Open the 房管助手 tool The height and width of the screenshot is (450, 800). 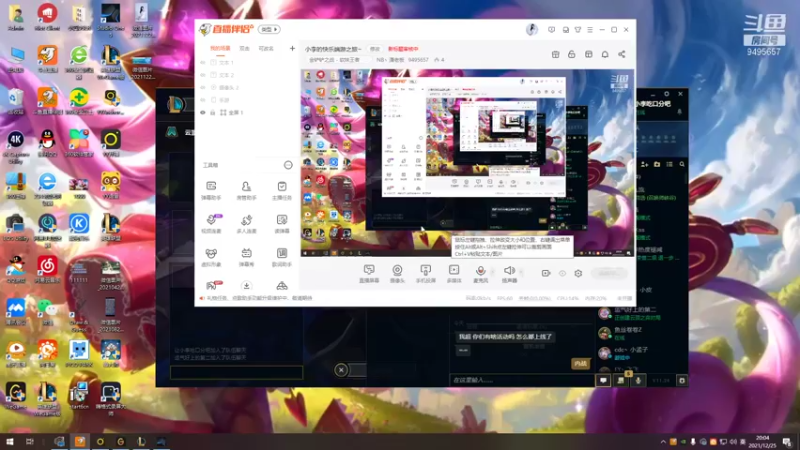tap(246, 190)
